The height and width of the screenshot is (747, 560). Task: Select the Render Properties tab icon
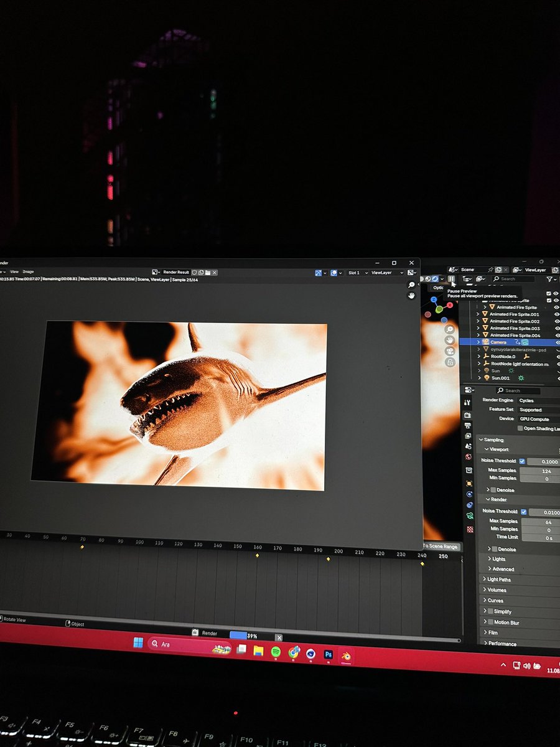(468, 416)
